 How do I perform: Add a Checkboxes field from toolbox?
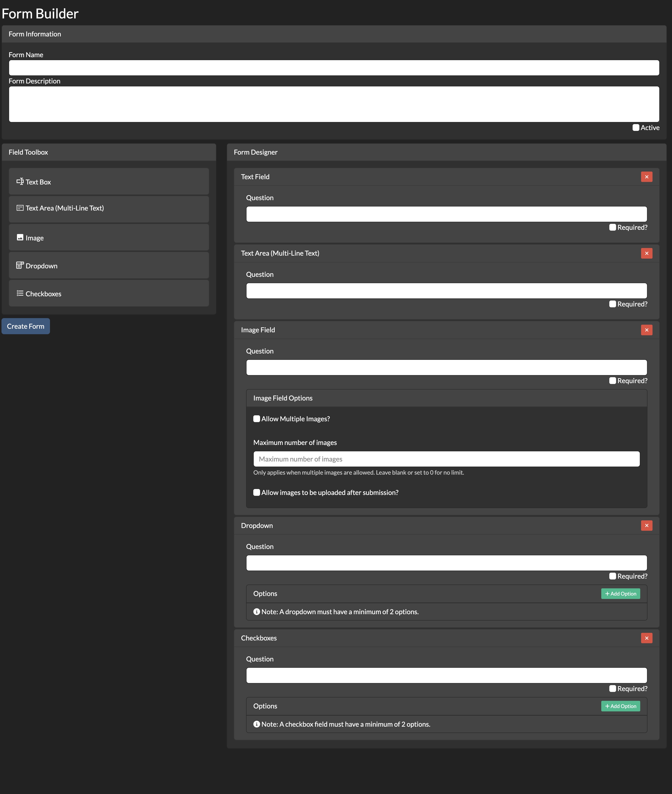tap(109, 293)
